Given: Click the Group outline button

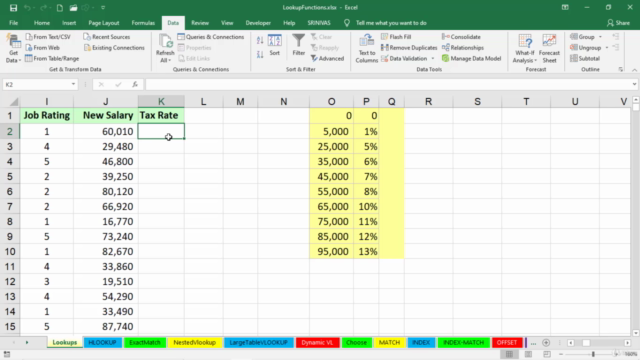Looking at the screenshot, I should click(582, 37).
